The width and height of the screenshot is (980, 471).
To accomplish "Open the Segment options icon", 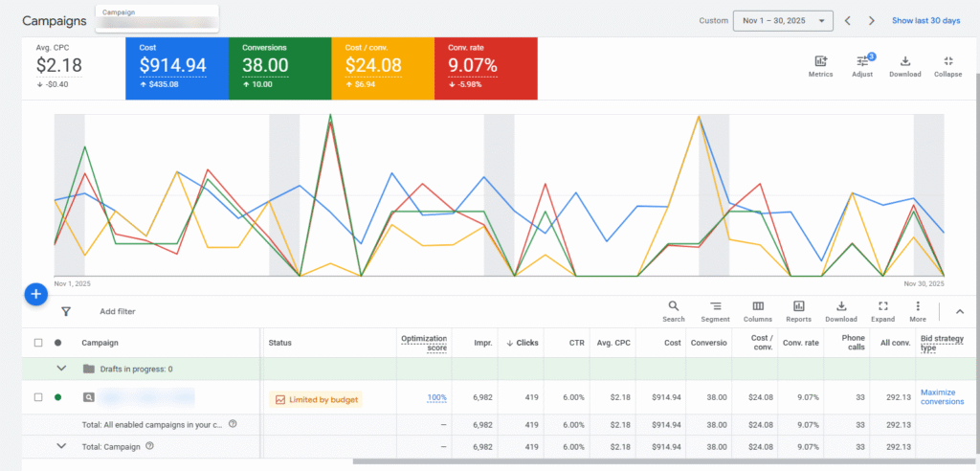I will click(x=715, y=306).
